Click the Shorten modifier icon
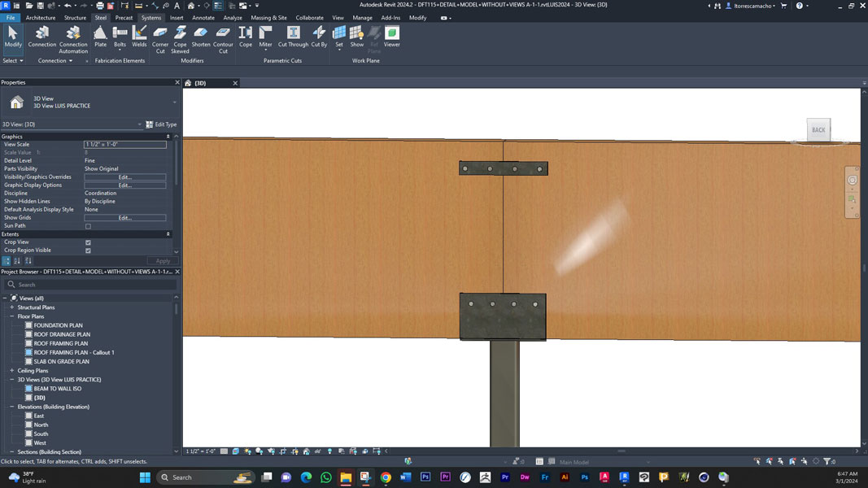This screenshot has height=488, width=868. tap(201, 36)
